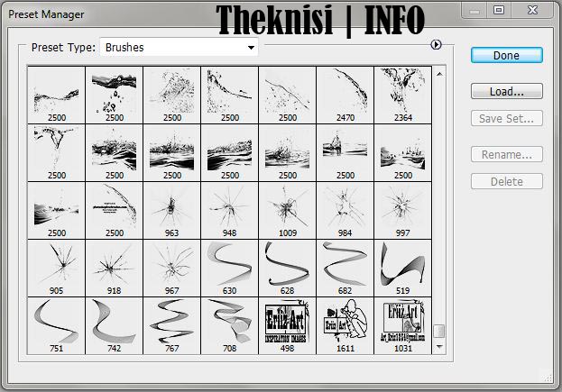Open the preset manager flyout menu arrow
The height and width of the screenshot is (392, 562).
tap(437, 44)
